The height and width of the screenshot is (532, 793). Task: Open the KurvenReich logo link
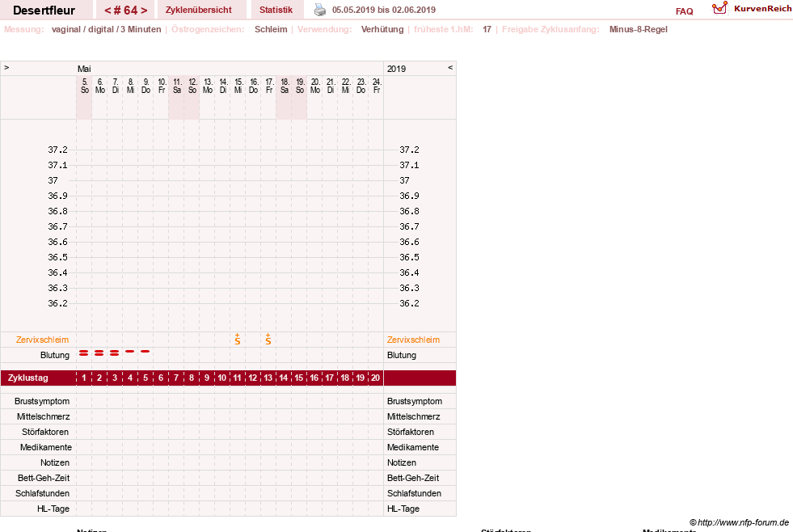(x=752, y=9)
